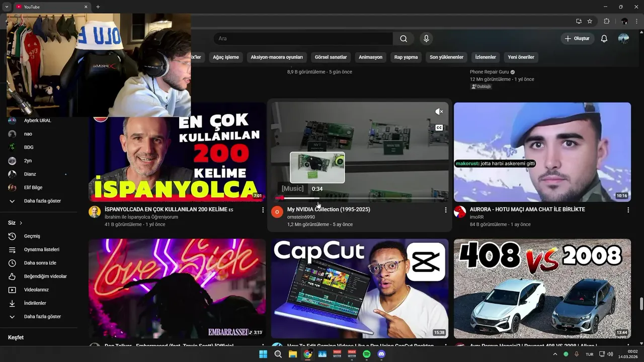Screen dimensions: 644x362
Task: Open more options for the NVIDIA Collection video
Action: tap(445, 210)
